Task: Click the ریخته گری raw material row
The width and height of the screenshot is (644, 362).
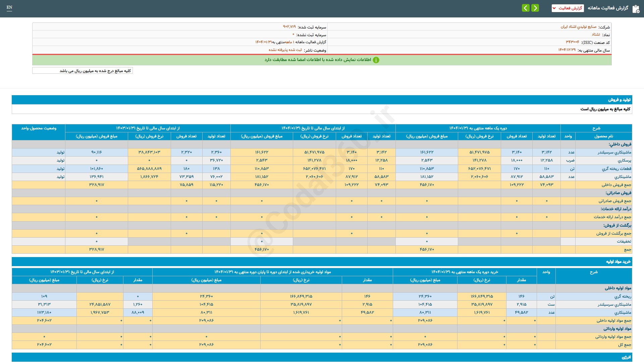Action: click(x=623, y=297)
